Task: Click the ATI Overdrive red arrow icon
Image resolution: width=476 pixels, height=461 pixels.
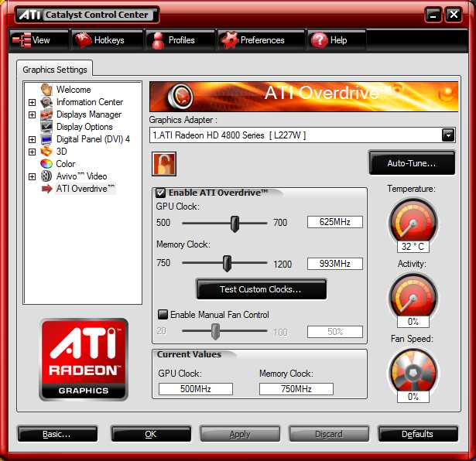Action: click(46, 189)
